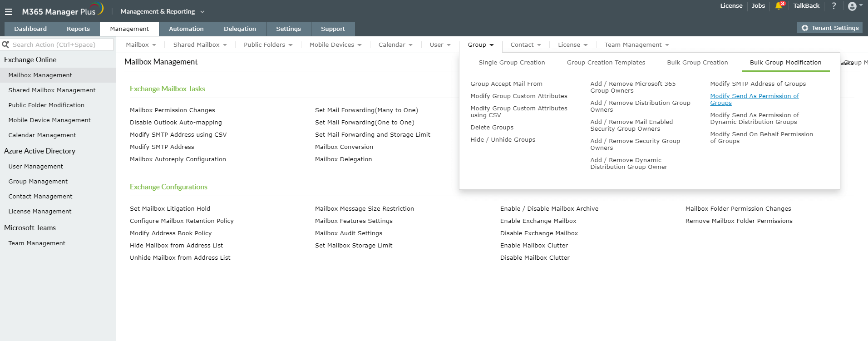Open the Bulk Group Creation tab

pos(697,63)
